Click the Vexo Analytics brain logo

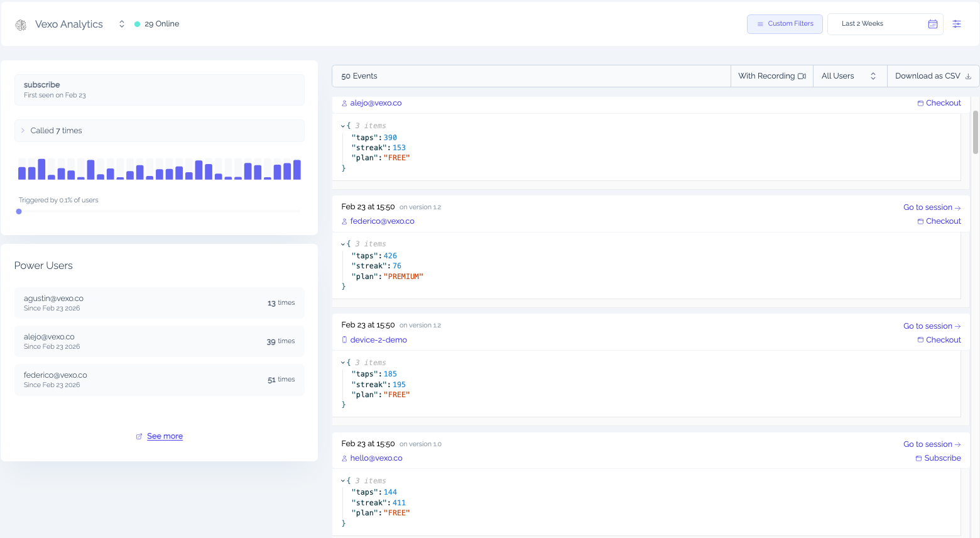(21, 24)
